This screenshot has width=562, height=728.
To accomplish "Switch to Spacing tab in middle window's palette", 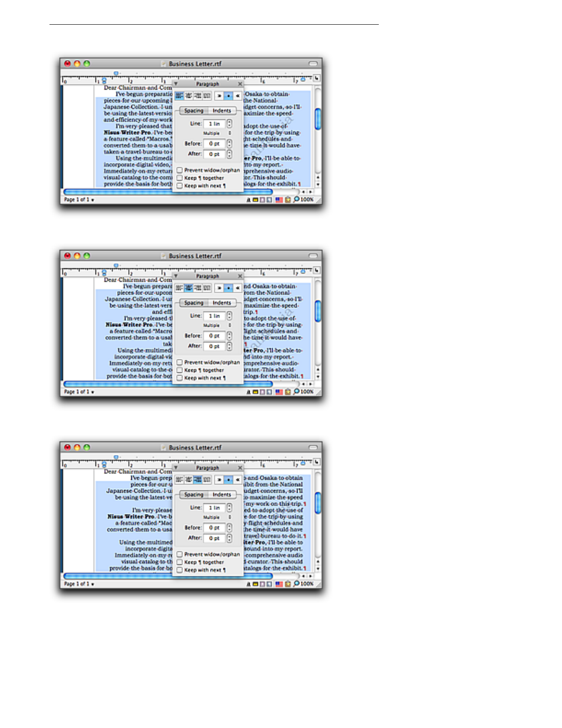I will [194, 303].
